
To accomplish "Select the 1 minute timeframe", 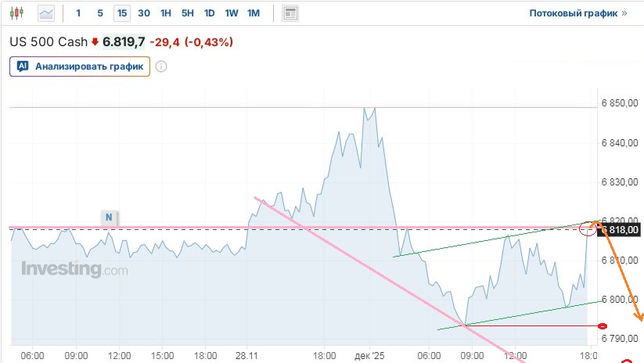I will coord(78,13).
